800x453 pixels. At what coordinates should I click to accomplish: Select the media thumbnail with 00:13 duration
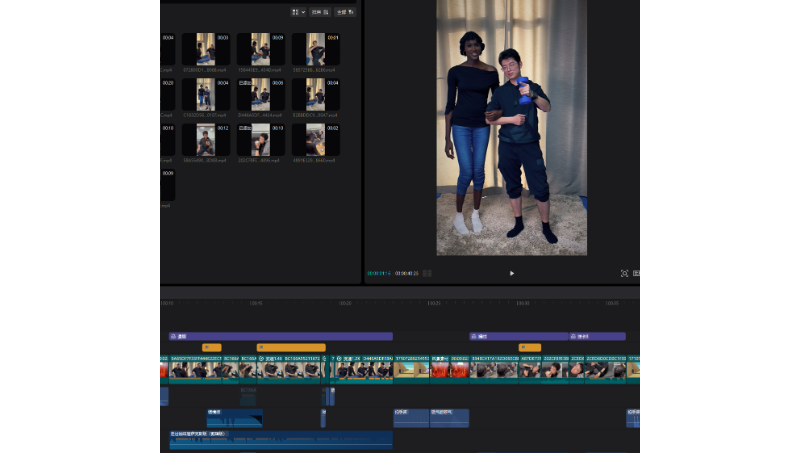click(x=261, y=140)
